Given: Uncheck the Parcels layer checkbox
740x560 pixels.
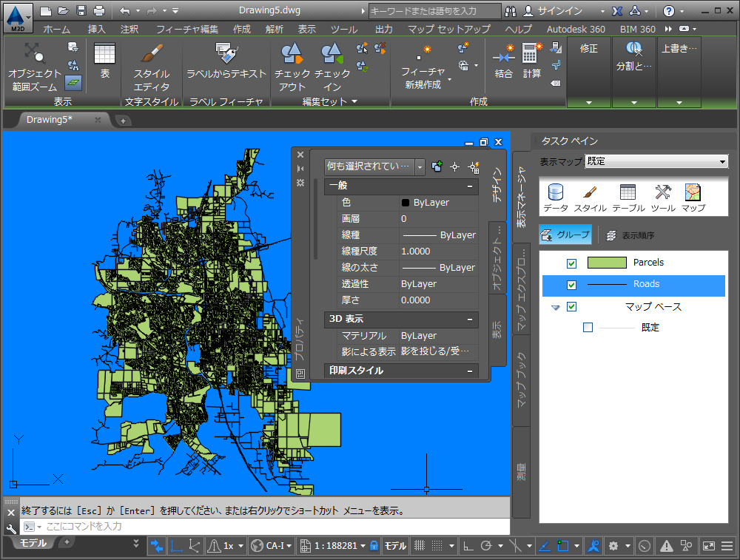Looking at the screenshot, I should tap(571, 263).
